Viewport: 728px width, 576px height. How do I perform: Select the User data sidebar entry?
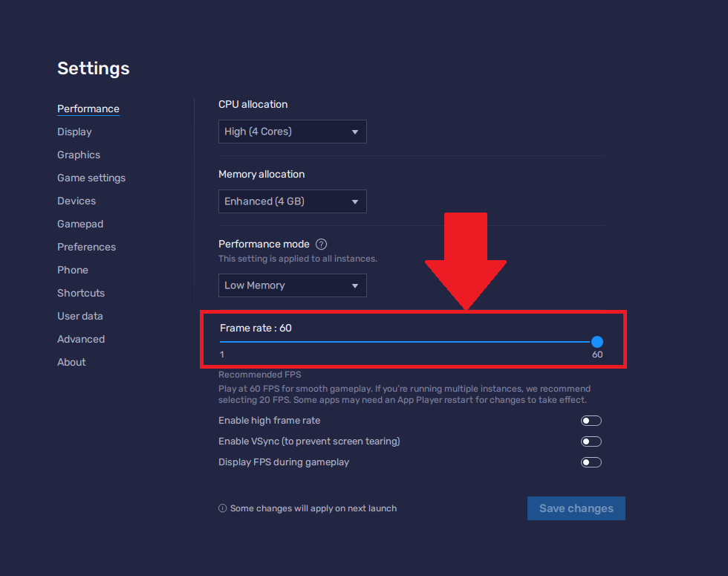pyautogui.click(x=79, y=316)
